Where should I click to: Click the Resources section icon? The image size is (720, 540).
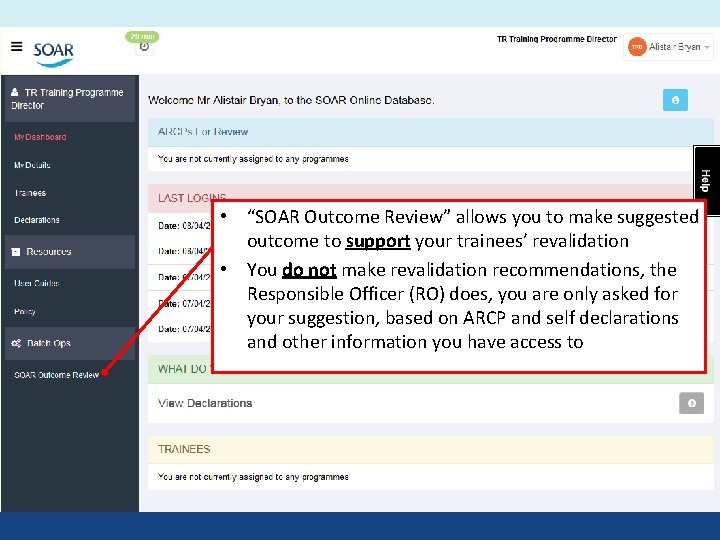pyautogui.click(x=16, y=252)
